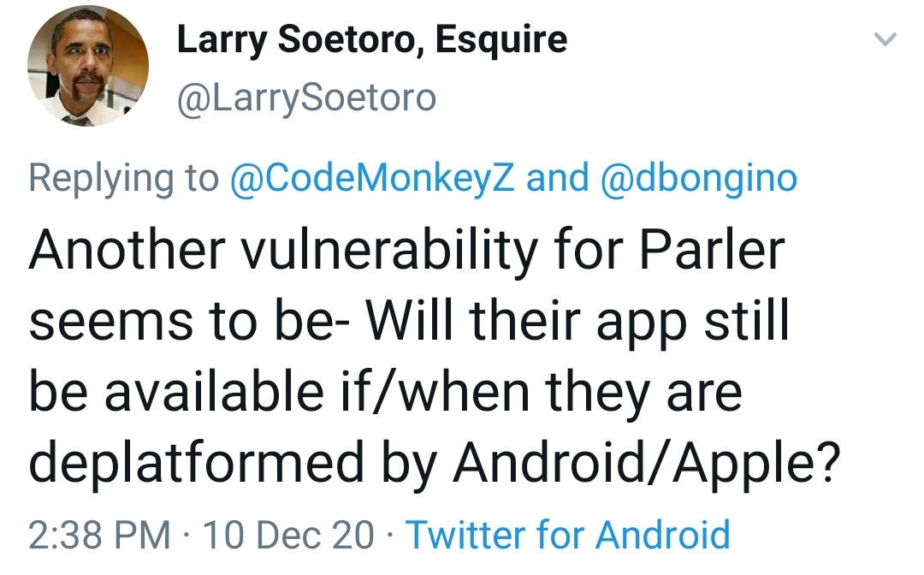
Task: Click the reply thread context row
Action: point(411,178)
